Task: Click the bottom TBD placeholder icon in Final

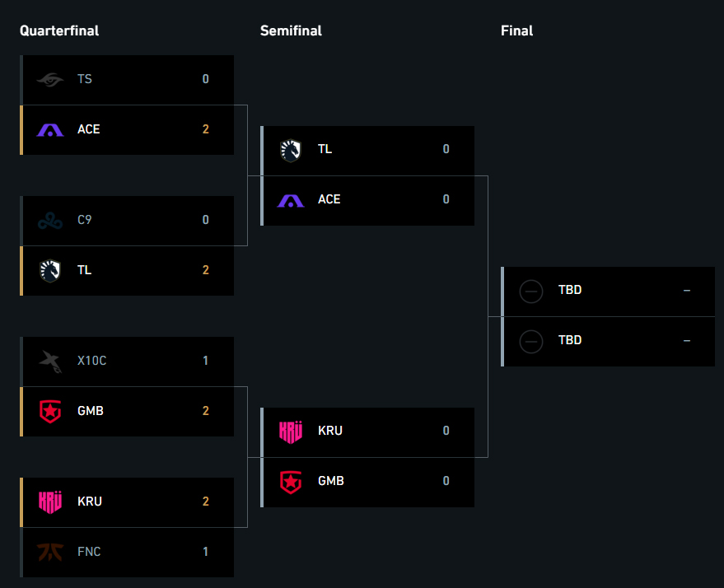Action: tap(531, 342)
